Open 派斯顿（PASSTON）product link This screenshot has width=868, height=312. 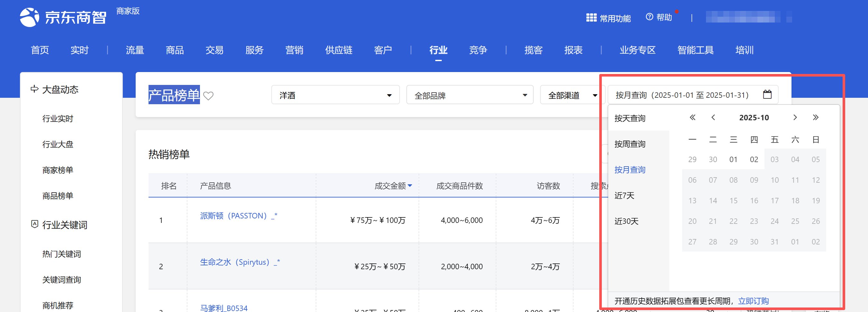pos(239,216)
